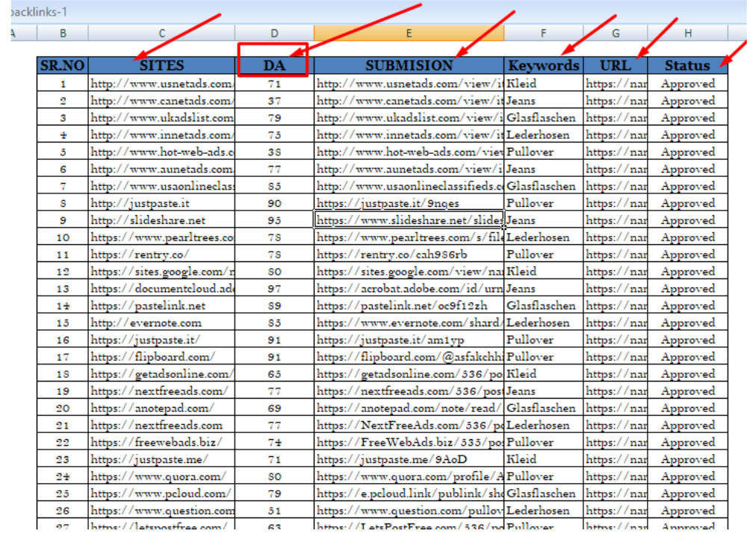This screenshot has width=747, height=560.
Task: Click Approved status in row 12
Action: point(687,272)
